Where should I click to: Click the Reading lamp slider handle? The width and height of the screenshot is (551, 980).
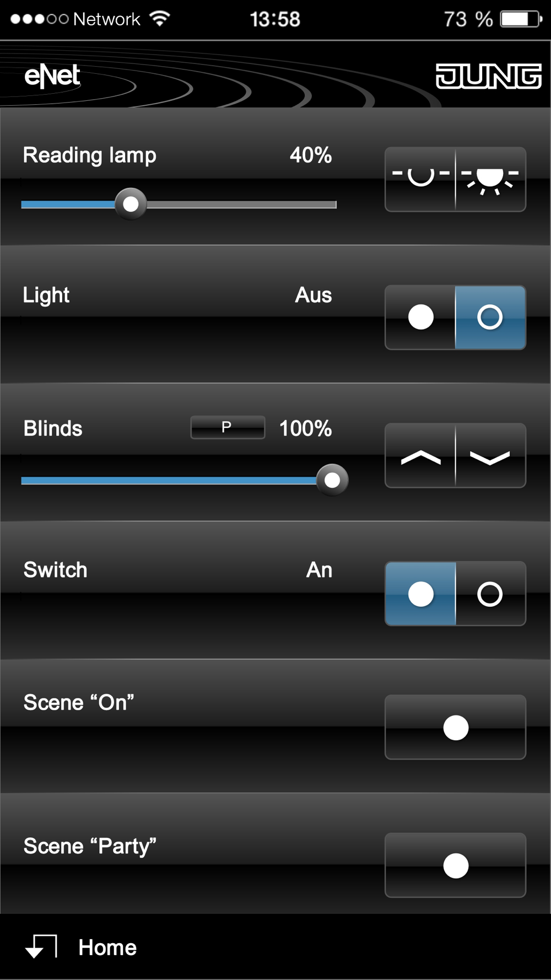pos(131,204)
